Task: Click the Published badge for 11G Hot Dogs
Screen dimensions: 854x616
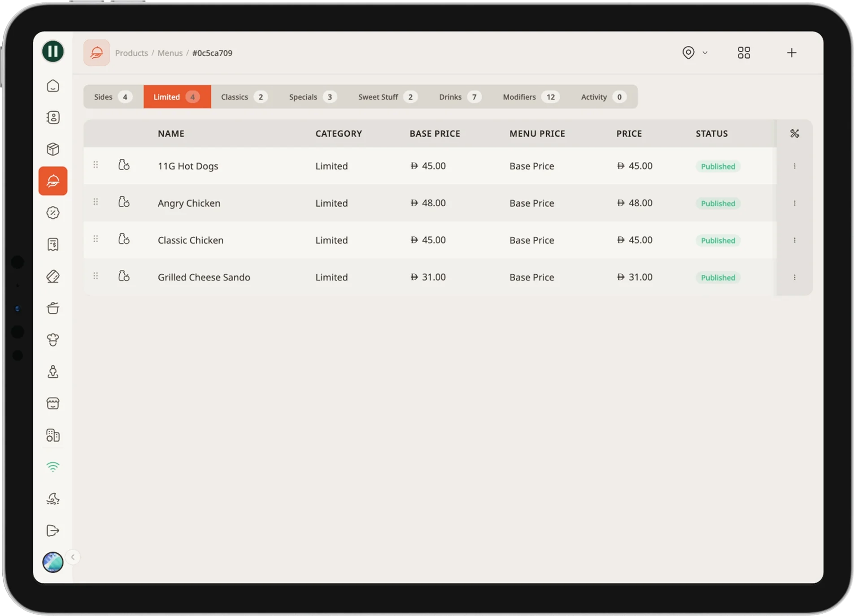Action: click(718, 166)
